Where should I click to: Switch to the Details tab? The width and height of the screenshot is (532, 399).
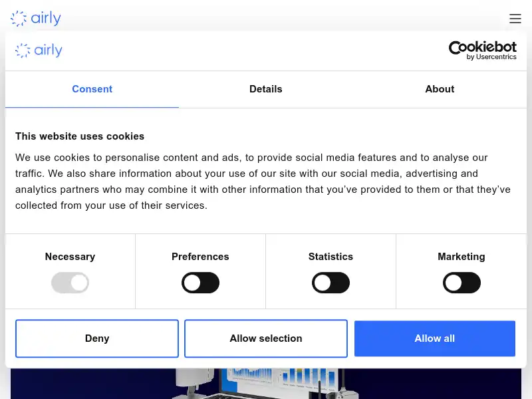click(x=266, y=89)
